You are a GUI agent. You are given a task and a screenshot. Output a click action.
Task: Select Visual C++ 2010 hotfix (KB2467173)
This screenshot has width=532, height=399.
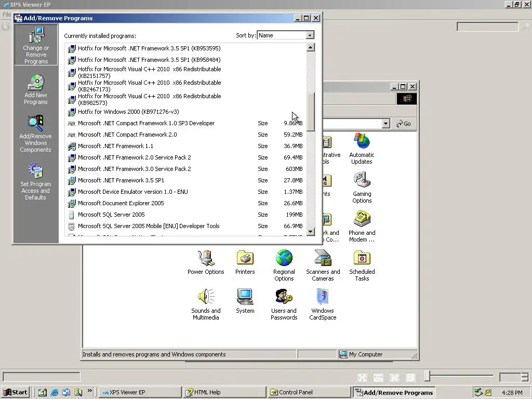[x=185, y=86]
